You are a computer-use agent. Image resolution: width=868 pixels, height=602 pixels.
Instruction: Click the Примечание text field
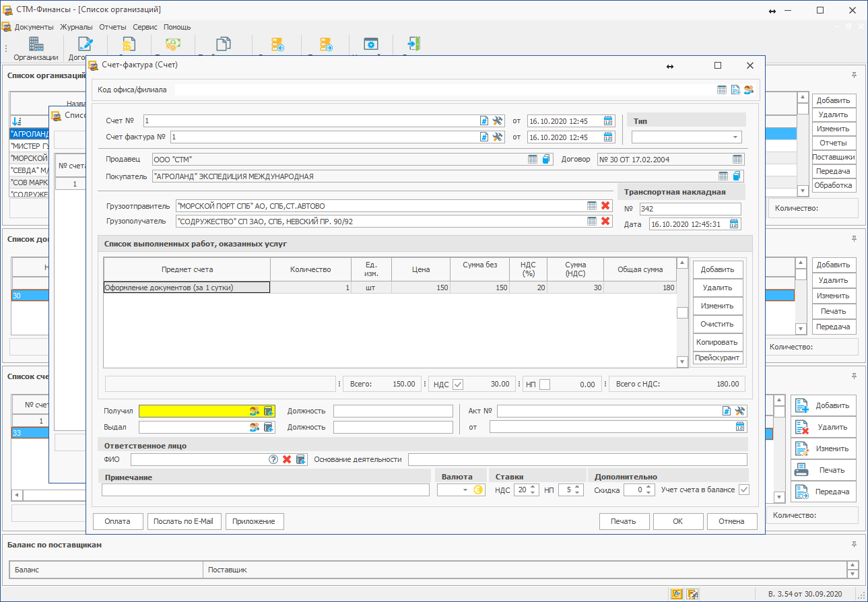point(265,490)
